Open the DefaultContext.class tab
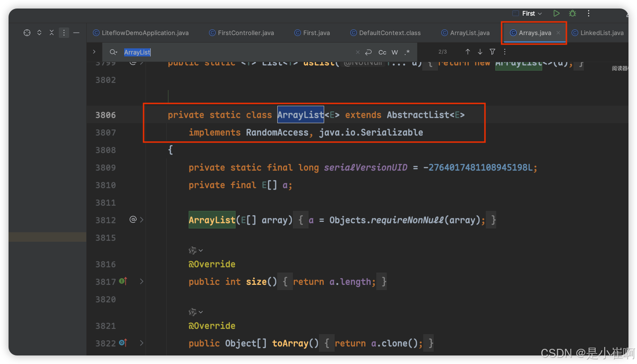This screenshot has height=364, width=637. click(x=385, y=33)
